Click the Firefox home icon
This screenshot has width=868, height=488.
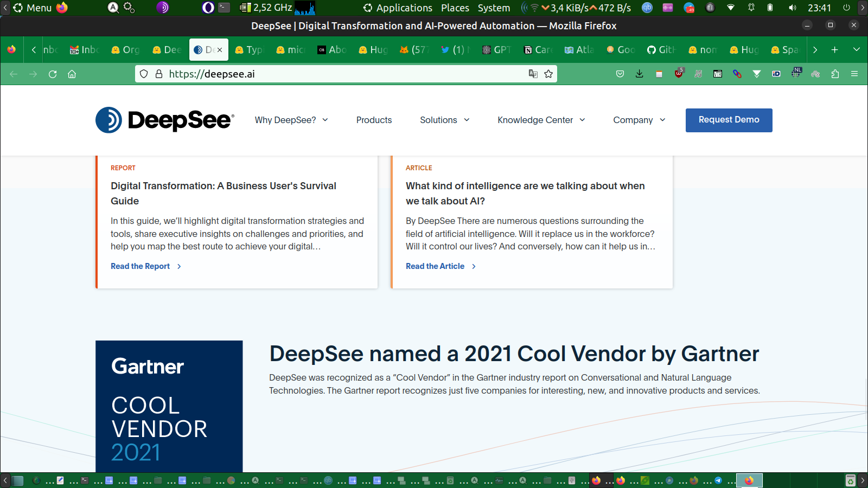coord(72,74)
